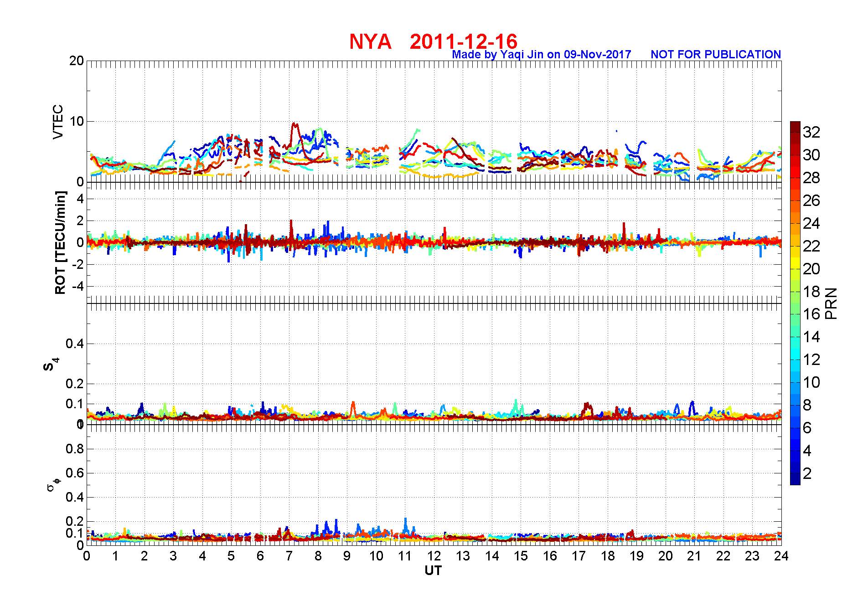
Task: Click the 20 tick on VTEC axis
Action: [x=77, y=61]
